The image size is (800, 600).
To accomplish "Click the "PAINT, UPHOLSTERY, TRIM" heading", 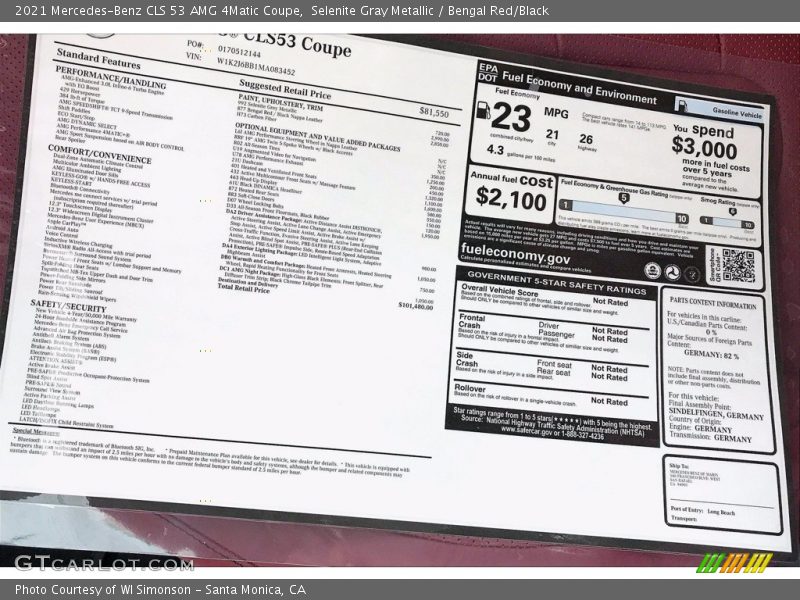I will 280,101.
